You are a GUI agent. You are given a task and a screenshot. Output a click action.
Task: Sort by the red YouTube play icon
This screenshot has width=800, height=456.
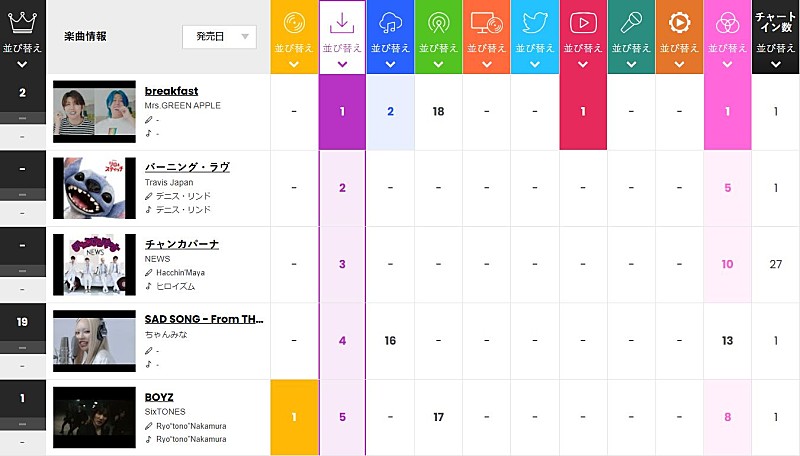(582, 24)
